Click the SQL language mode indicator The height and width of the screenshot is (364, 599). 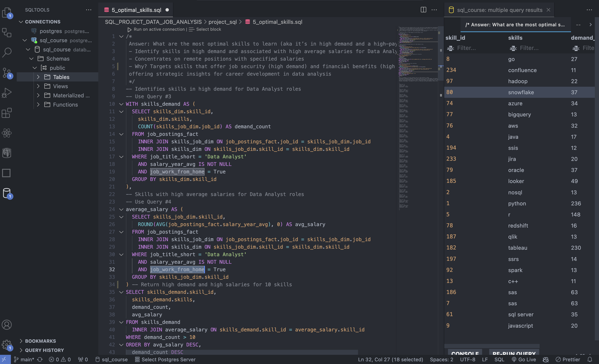pos(499,359)
